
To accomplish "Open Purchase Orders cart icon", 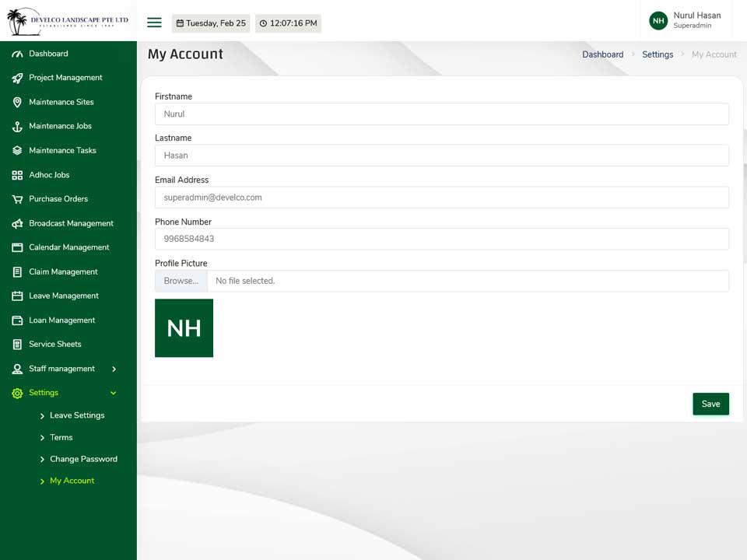I will tap(17, 199).
